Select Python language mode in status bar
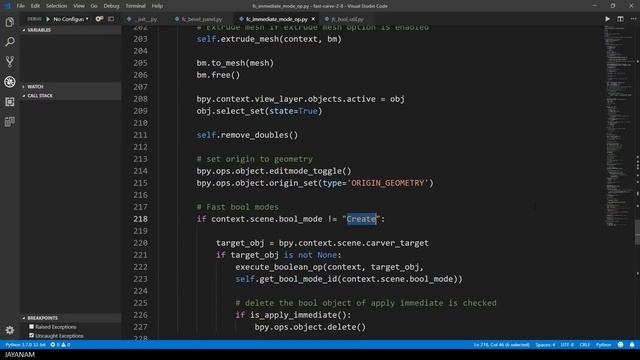The width and height of the screenshot is (640, 360). 603,344
